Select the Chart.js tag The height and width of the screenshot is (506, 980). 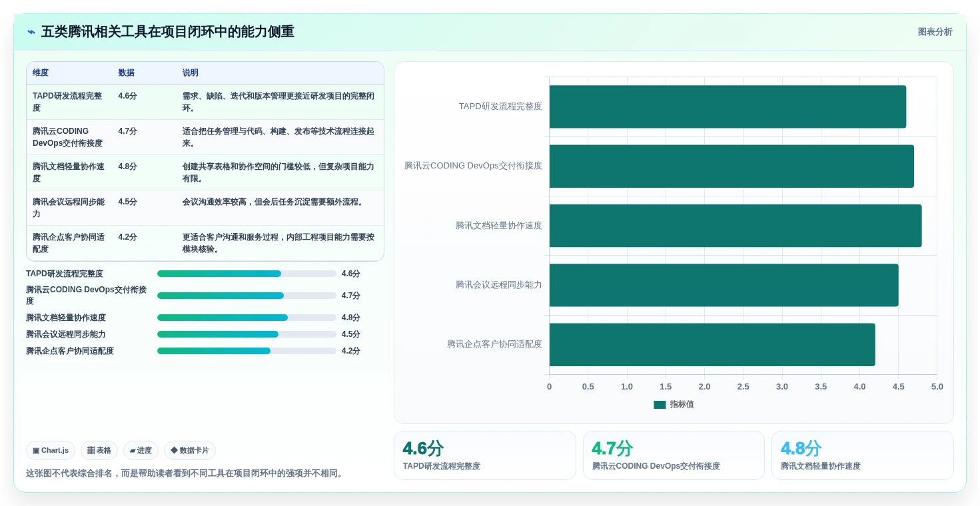pyautogui.click(x=51, y=451)
